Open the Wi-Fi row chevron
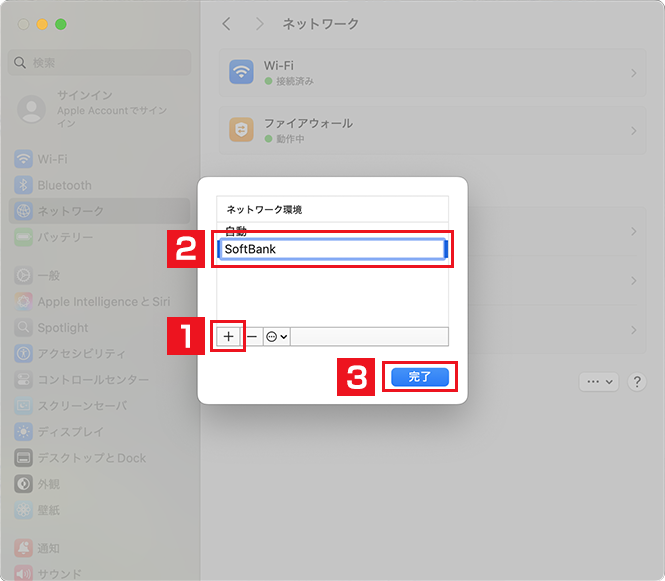665x581 pixels. pos(634,73)
